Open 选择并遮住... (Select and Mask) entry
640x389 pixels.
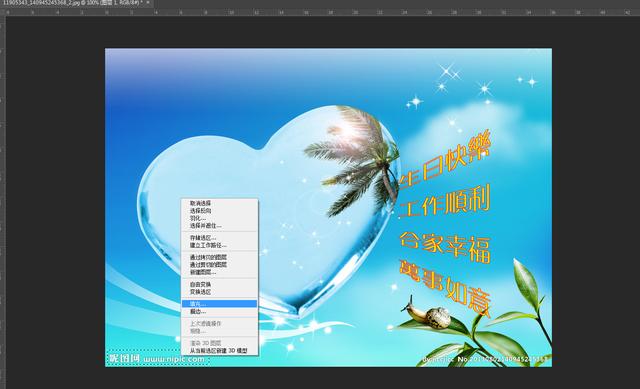[x=219, y=226]
